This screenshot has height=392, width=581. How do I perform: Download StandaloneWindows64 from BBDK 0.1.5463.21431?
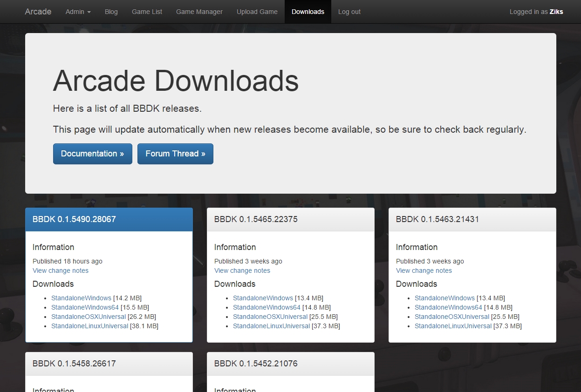point(449,307)
